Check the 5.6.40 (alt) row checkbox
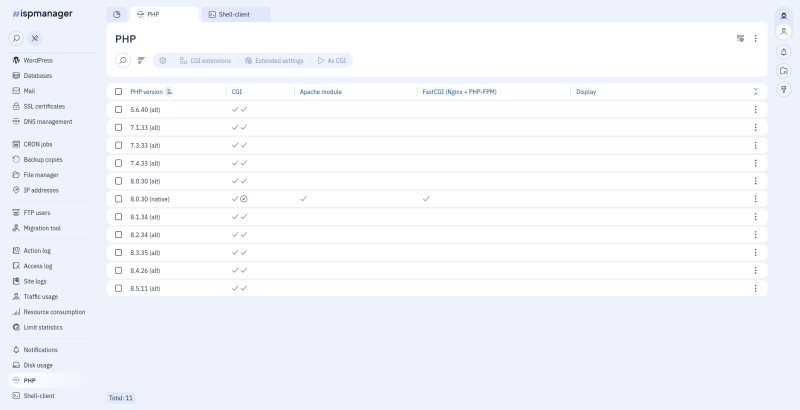800x410 pixels. point(118,110)
